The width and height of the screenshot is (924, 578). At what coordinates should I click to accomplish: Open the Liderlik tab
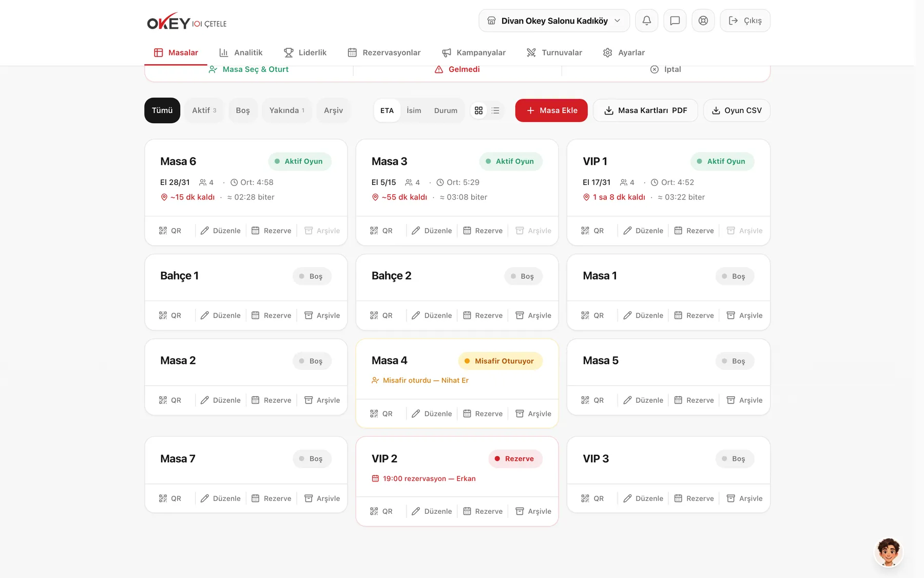coord(305,52)
